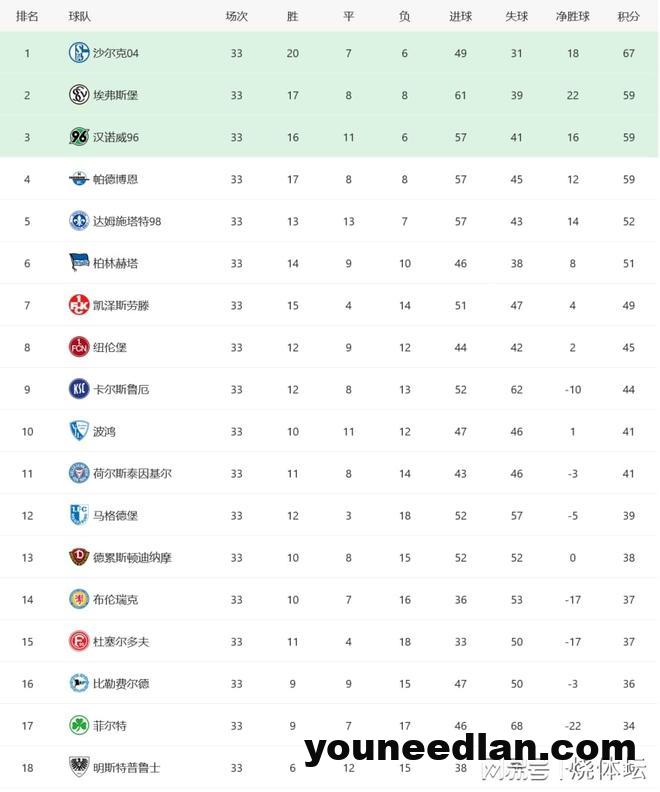This screenshot has height=792, width=660.
Task: Open team link 帕德博恩
Action: (115, 179)
